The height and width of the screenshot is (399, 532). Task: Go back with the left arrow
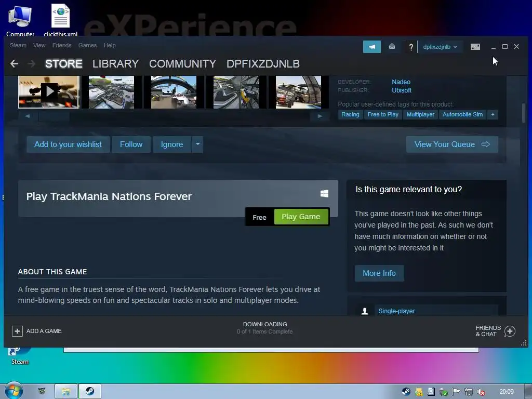pyautogui.click(x=14, y=64)
